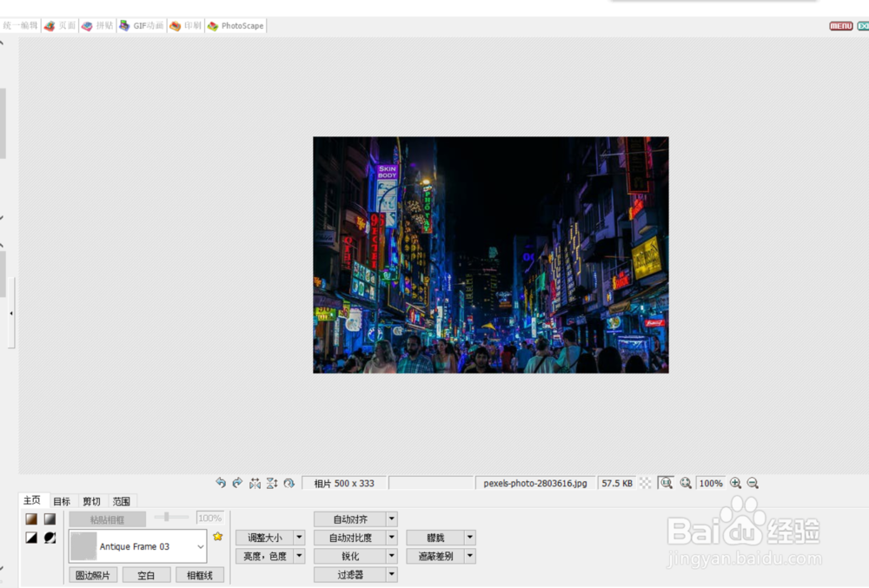Flip the photo vertically icon
This screenshot has width=869, height=588.
pos(271,483)
